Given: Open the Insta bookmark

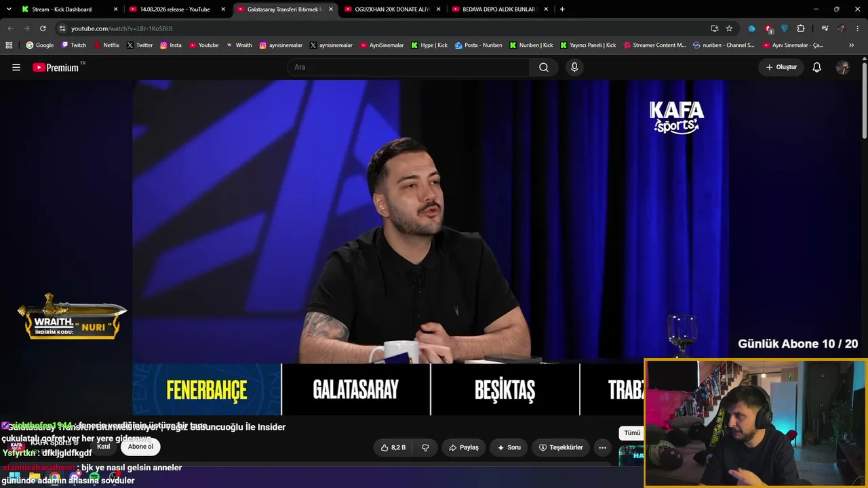Looking at the screenshot, I should tap(171, 45).
